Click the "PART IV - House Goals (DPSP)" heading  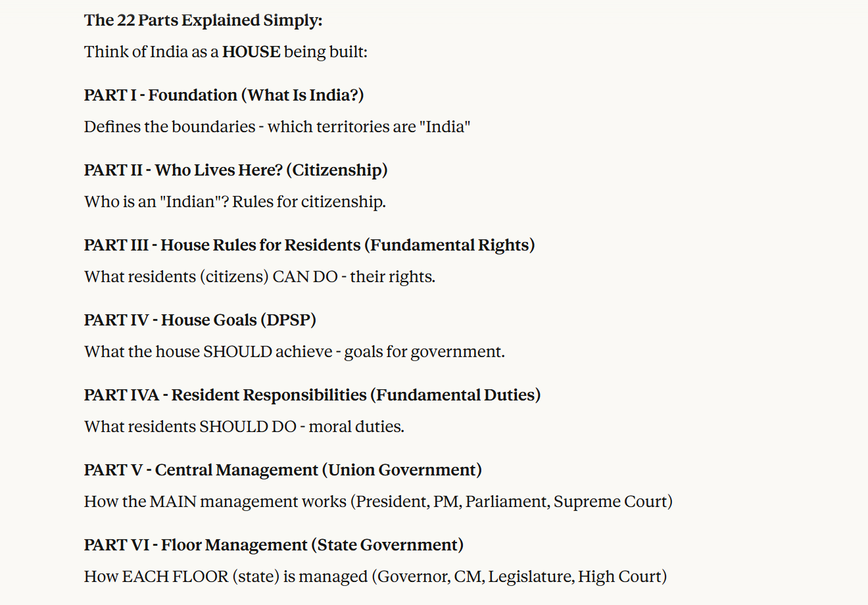[x=200, y=320]
